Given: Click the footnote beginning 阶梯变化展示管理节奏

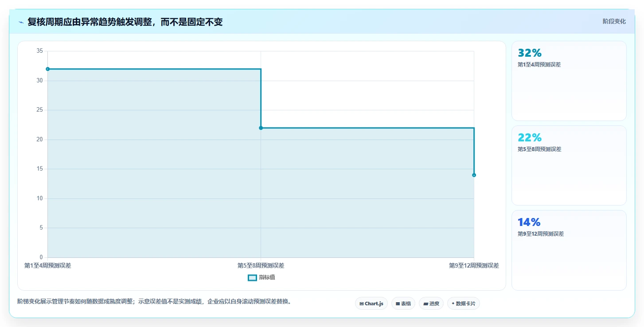Looking at the screenshot, I should (x=154, y=302).
